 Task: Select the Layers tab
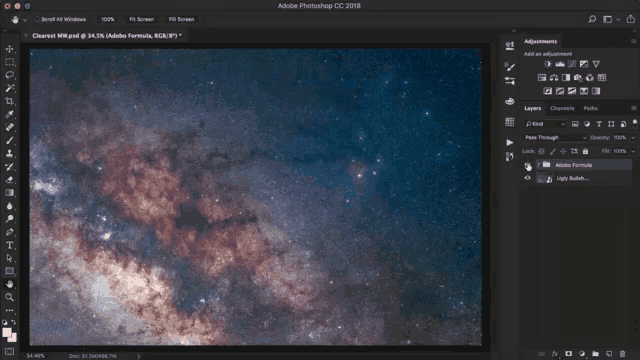tap(533, 108)
